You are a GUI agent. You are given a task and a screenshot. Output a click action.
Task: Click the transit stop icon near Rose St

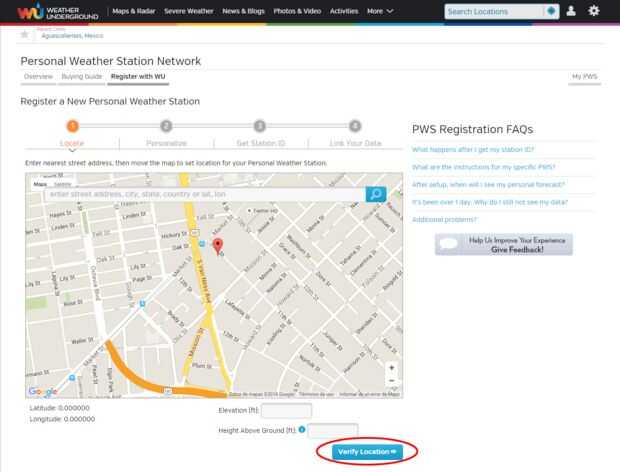pyautogui.click(x=142, y=304)
